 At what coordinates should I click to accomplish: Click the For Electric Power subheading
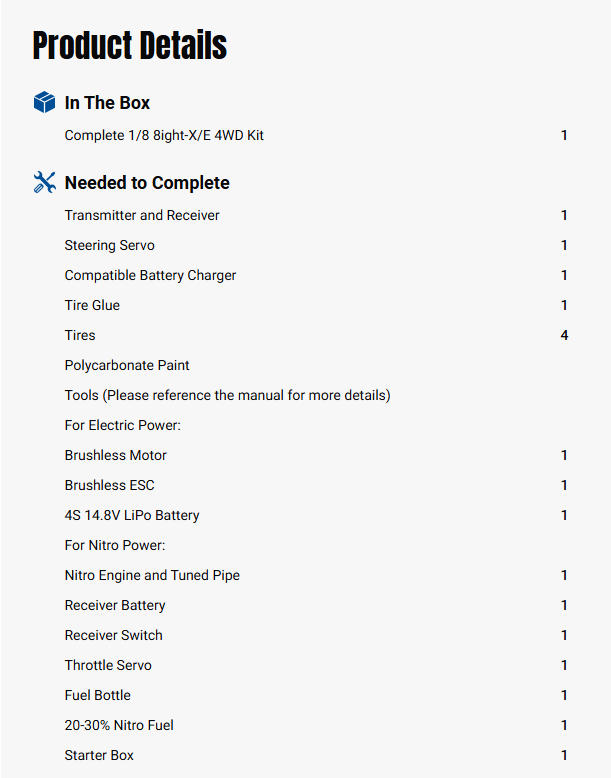[120, 425]
